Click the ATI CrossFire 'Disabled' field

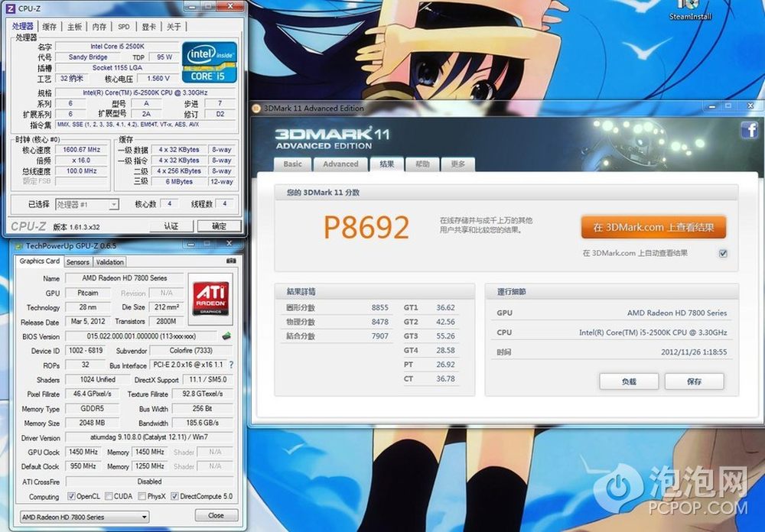(x=149, y=482)
